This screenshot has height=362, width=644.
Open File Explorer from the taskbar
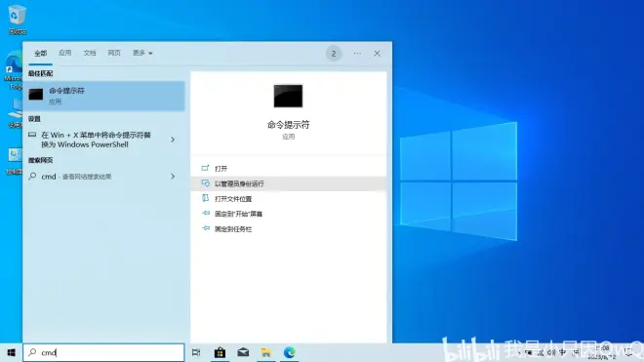coord(266,352)
